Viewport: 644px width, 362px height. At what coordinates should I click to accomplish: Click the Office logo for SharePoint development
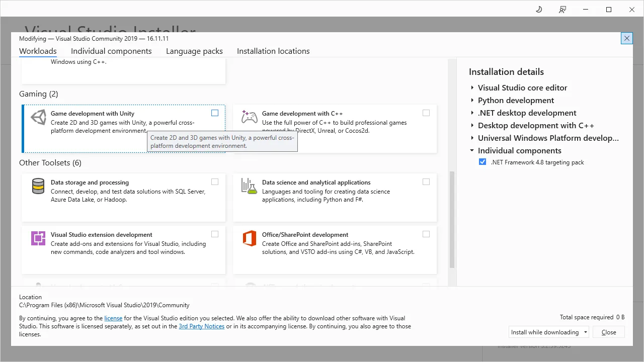click(250, 238)
